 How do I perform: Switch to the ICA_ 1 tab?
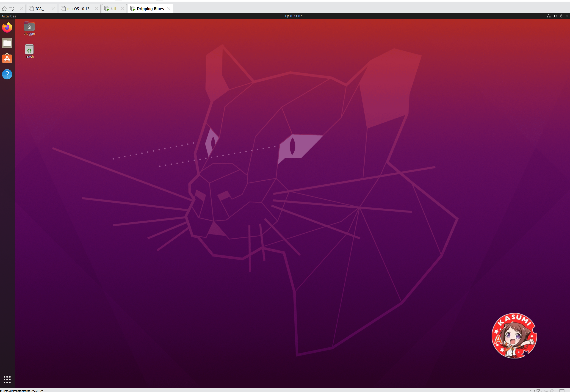point(41,9)
